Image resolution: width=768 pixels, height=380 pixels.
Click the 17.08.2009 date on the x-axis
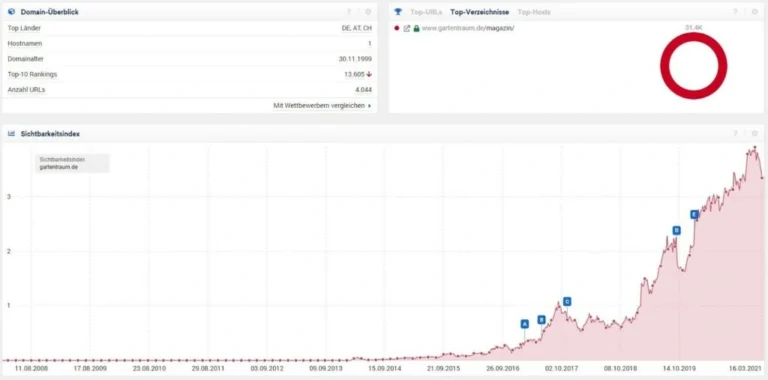(90, 368)
